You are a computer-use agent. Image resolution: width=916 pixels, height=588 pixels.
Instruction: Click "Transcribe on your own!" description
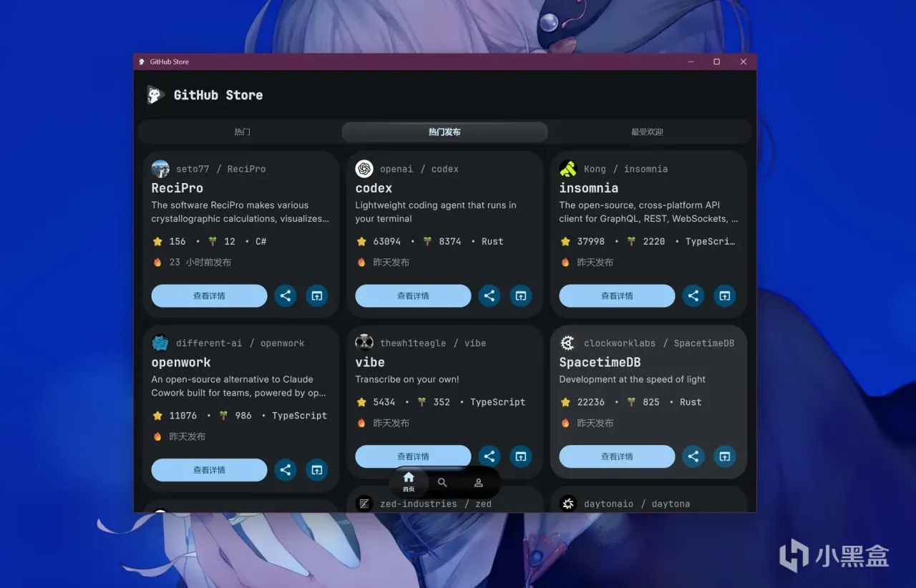pyautogui.click(x=407, y=379)
